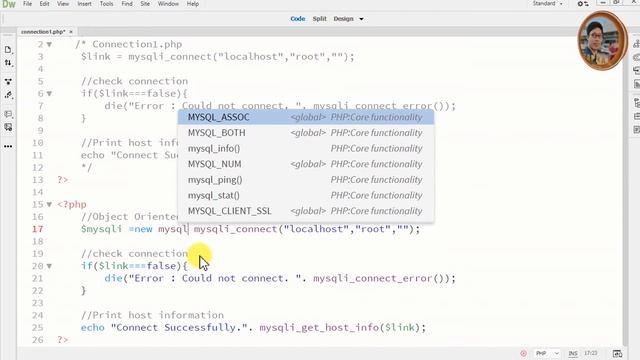Switch to Design view
640x360 pixels.
(x=343, y=19)
